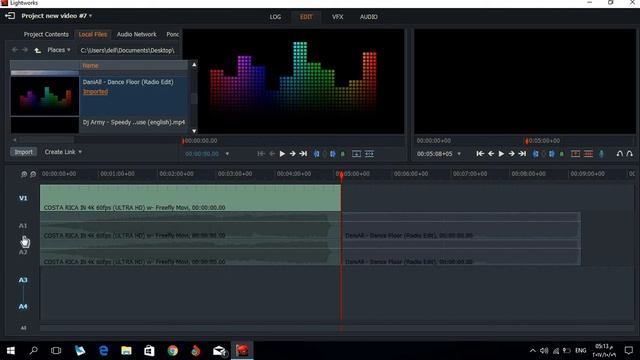Mark out point in sequence viewer

pyautogui.click(x=551, y=154)
